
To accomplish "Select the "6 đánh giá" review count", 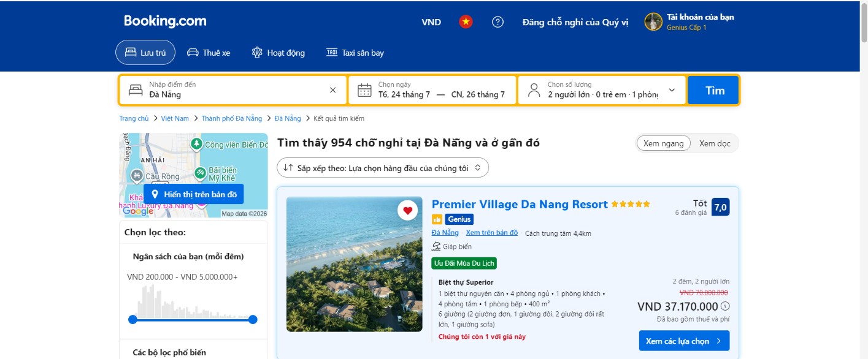I will coord(691,213).
